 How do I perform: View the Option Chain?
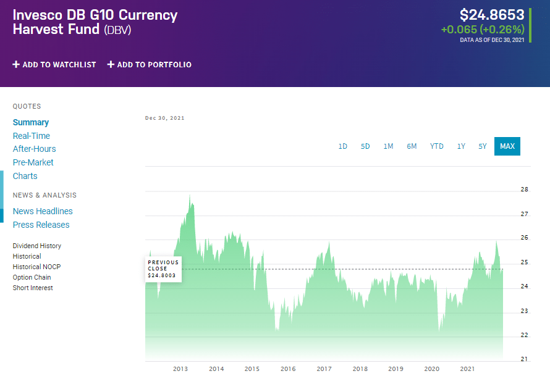coord(32,277)
